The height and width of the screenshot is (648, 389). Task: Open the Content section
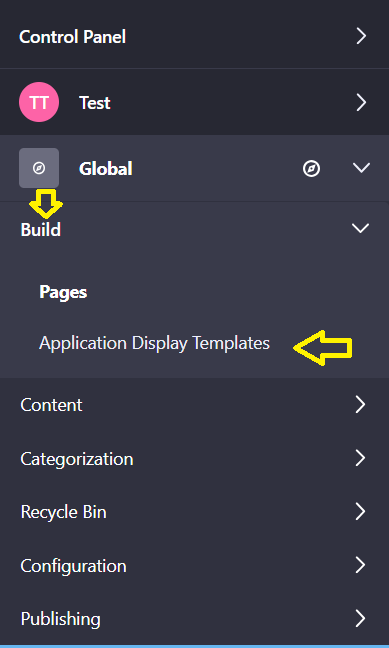51,405
